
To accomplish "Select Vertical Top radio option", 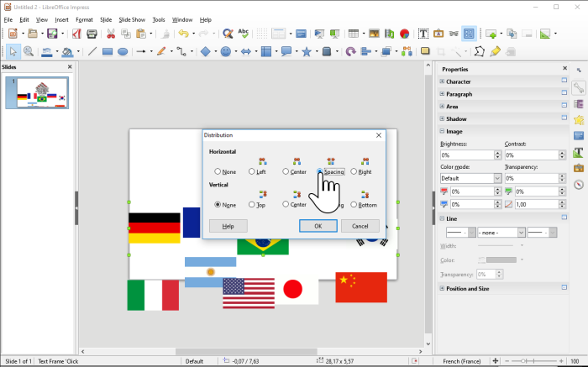I will 257,205.
